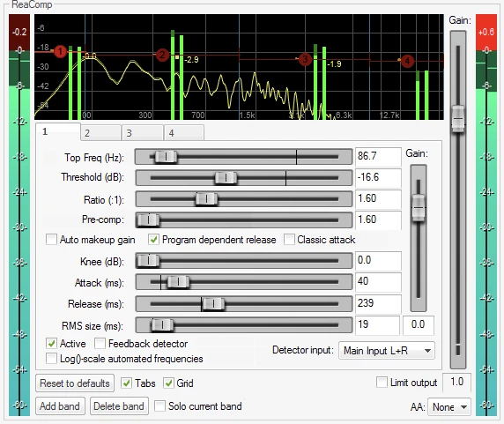Select band 3 red marker in graph
Viewport: 504px width, 424px height.
point(305,59)
